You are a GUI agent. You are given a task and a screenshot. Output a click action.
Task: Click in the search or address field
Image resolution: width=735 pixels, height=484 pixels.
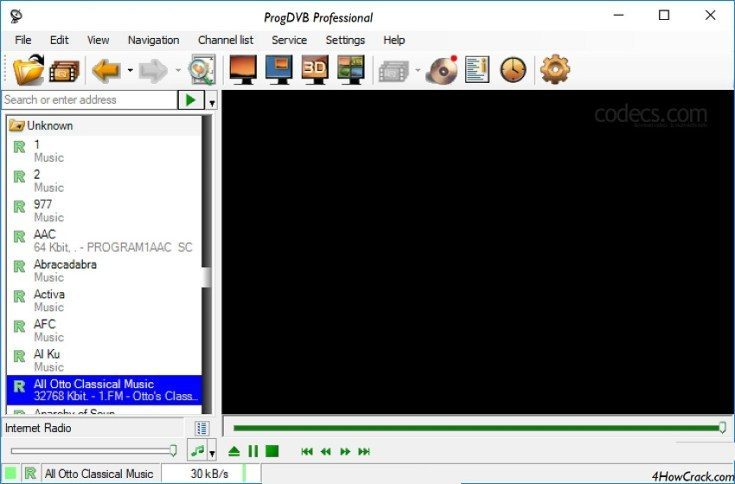(x=90, y=100)
